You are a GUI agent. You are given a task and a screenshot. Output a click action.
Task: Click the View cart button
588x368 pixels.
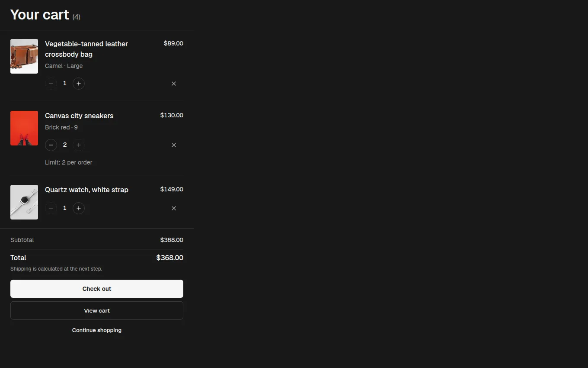pyautogui.click(x=97, y=310)
